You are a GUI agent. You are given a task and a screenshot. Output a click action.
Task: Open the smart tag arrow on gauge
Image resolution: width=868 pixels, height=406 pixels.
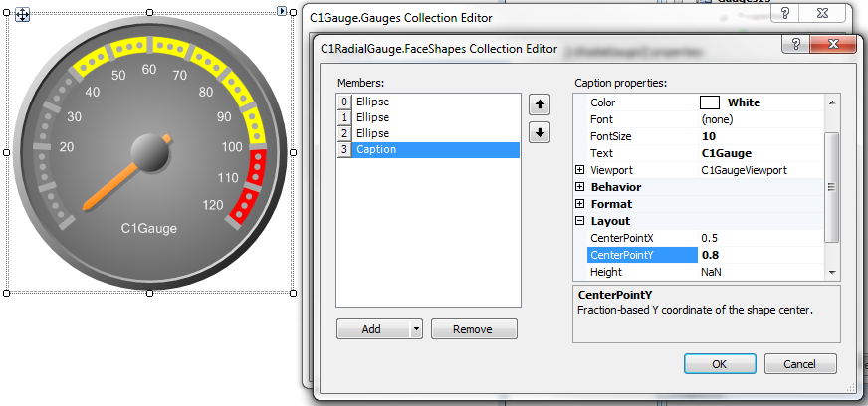(x=283, y=12)
